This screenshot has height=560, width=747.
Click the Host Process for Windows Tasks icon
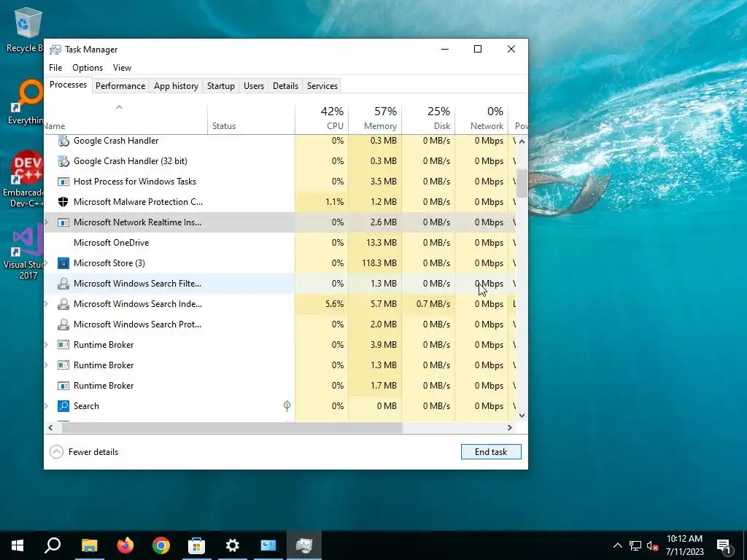click(x=63, y=182)
